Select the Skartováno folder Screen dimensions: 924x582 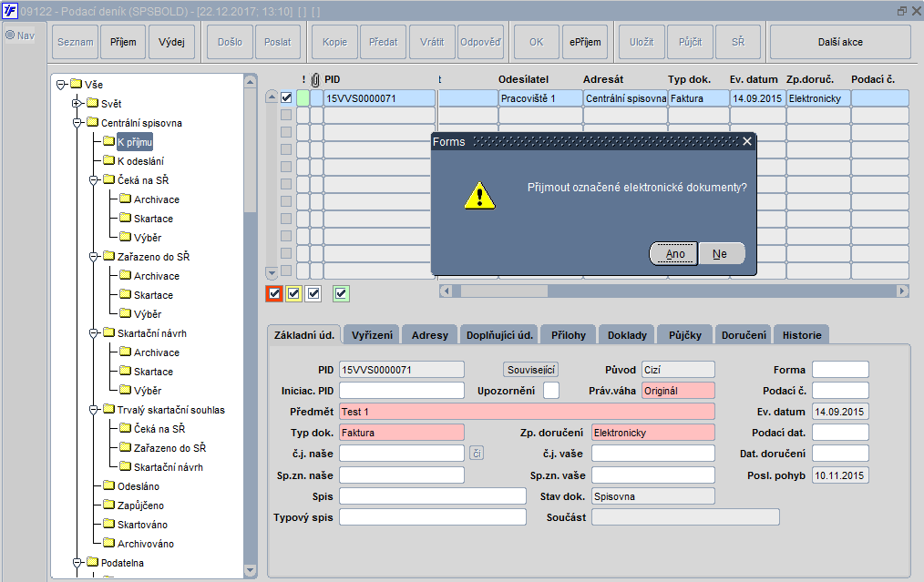[142, 525]
